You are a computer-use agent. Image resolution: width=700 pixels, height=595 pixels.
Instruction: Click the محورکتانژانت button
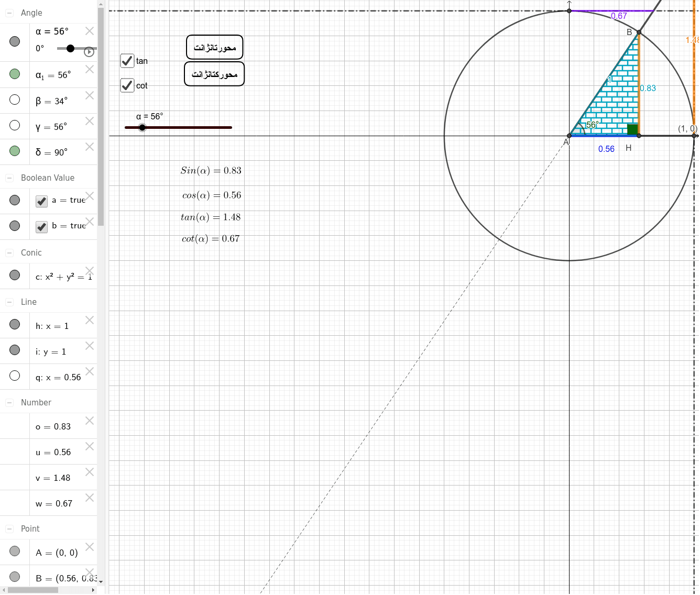[x=214, y=73]
